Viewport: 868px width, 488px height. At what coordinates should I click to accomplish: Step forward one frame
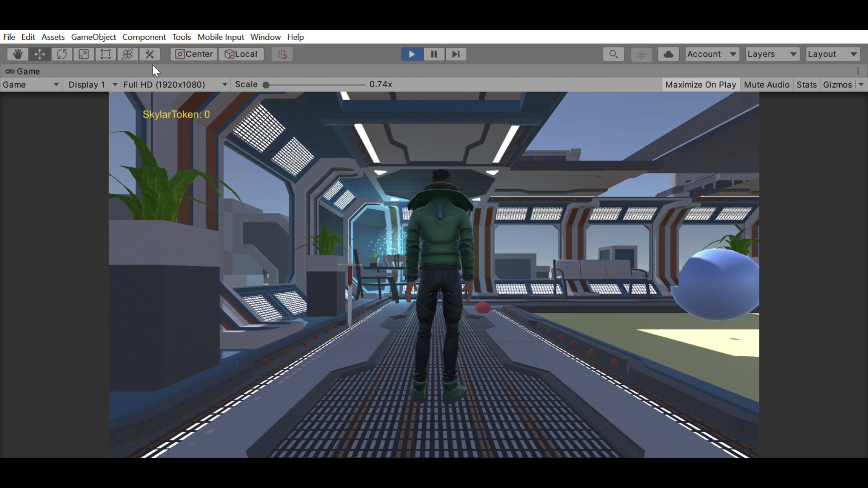[456, 54]
